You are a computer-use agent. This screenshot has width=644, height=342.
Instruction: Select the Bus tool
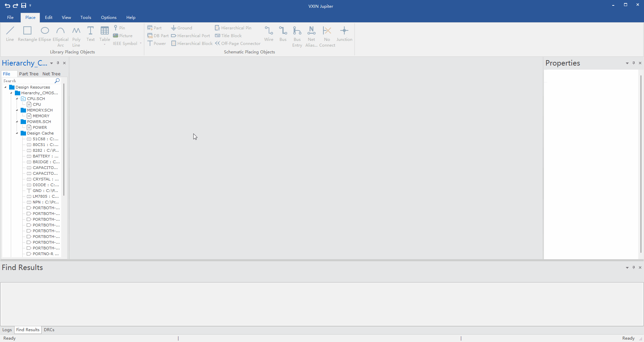(283, 34)
